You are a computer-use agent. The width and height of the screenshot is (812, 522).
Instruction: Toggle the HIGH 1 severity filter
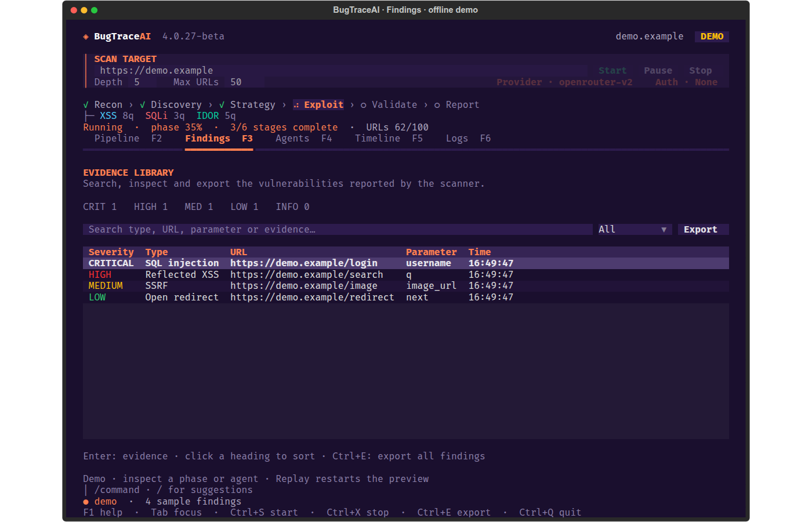[x=151, y=207]
